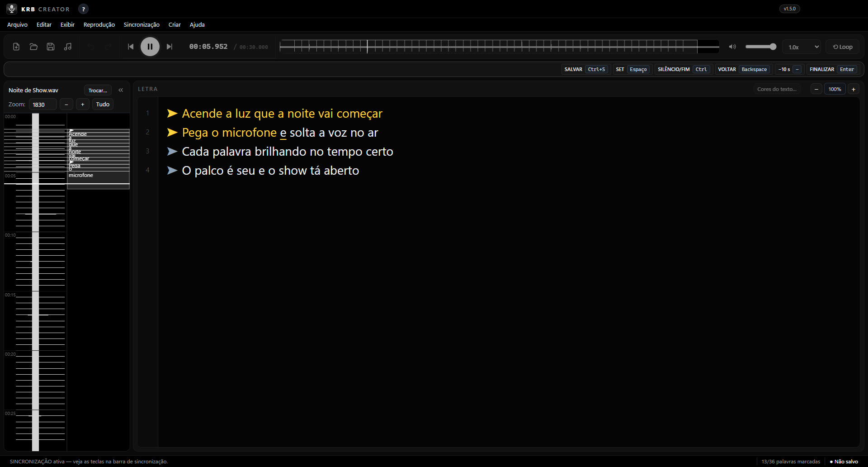The image size is (868, 467).
Task: Click the Tudo zoom button
Action: click(x=103, y=105)
